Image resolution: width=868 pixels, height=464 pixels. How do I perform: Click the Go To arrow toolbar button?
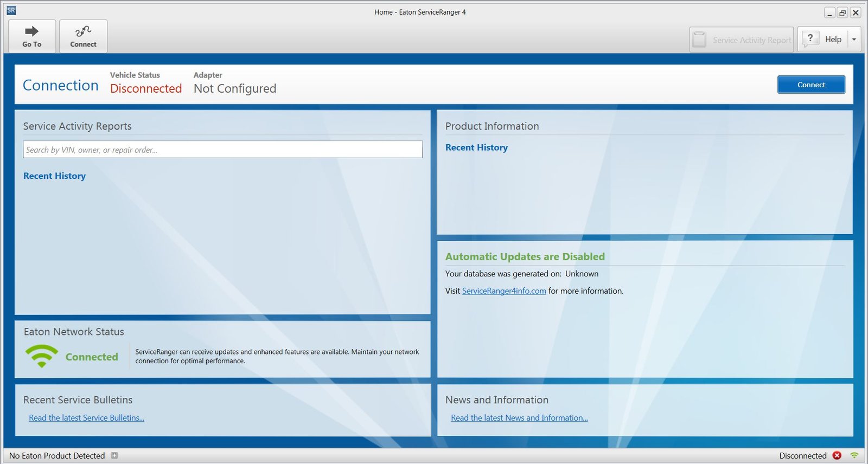[x=32, y=36]
